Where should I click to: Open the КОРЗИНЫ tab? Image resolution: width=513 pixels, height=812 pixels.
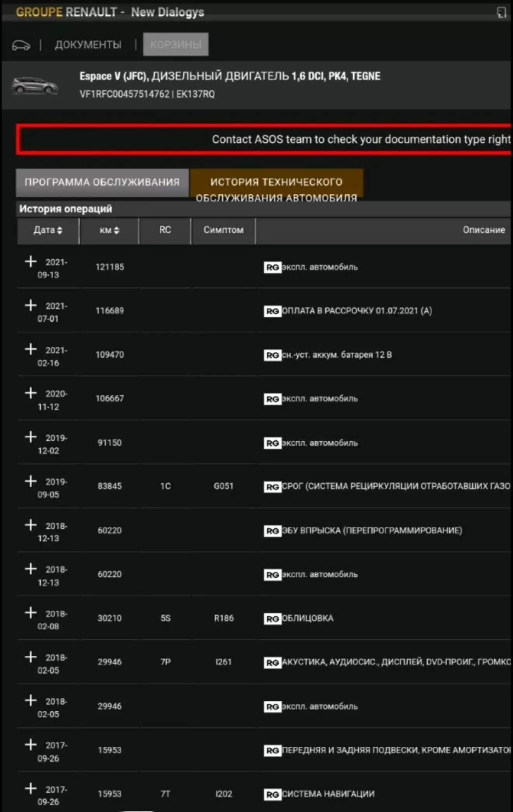176,44
